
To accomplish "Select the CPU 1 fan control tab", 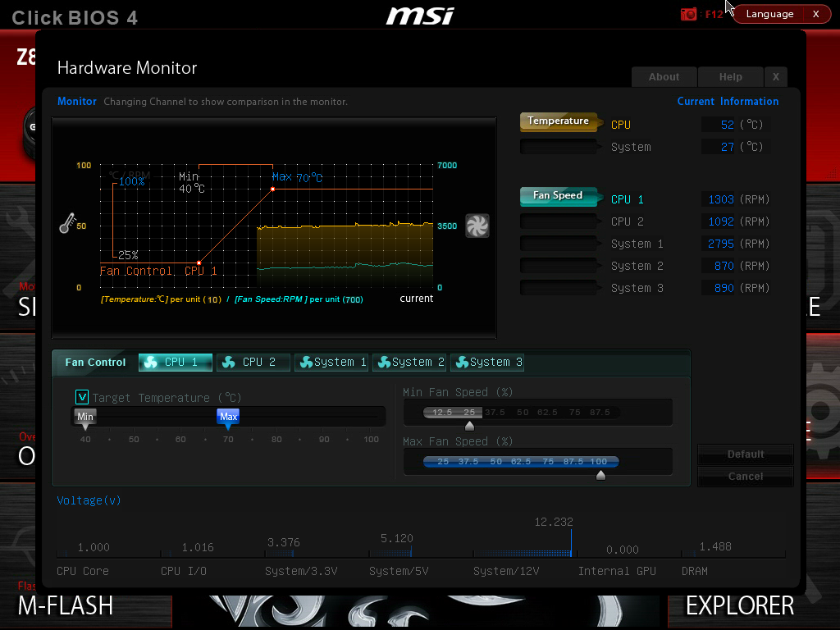I will click(176, 362).
